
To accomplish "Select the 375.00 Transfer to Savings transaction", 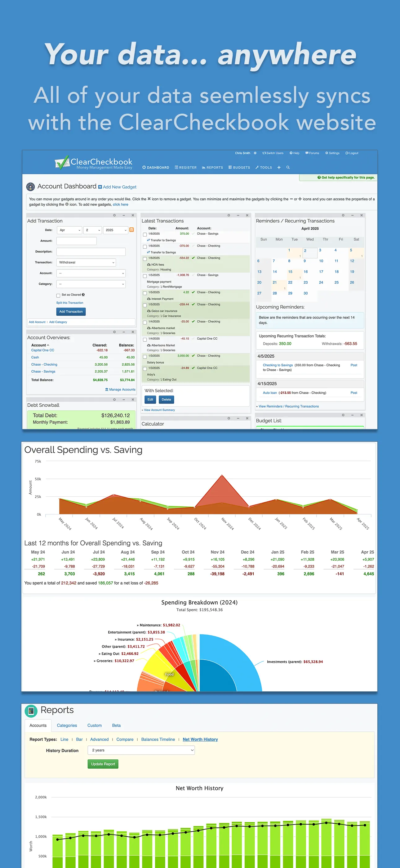I will tap(145, 234).
